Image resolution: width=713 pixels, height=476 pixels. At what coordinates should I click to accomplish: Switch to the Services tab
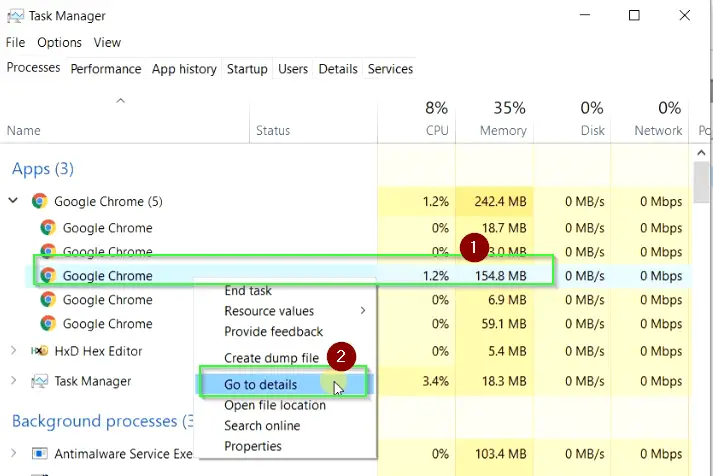coord(390,69)
